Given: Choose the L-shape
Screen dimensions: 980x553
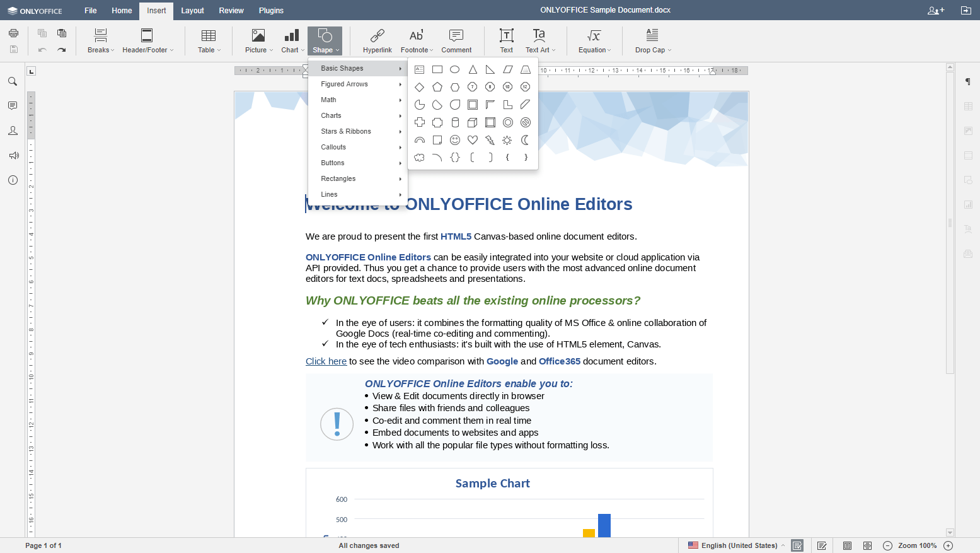Looking at the screenshot, I should [508, 105].
